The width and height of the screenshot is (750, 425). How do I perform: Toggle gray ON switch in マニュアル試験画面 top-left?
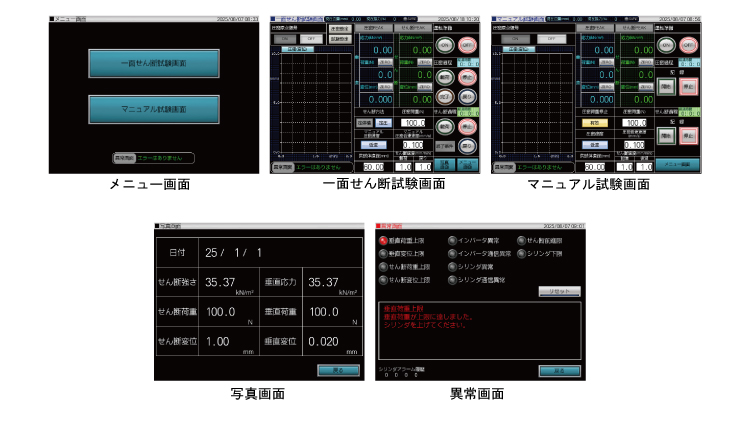[514, 37]
